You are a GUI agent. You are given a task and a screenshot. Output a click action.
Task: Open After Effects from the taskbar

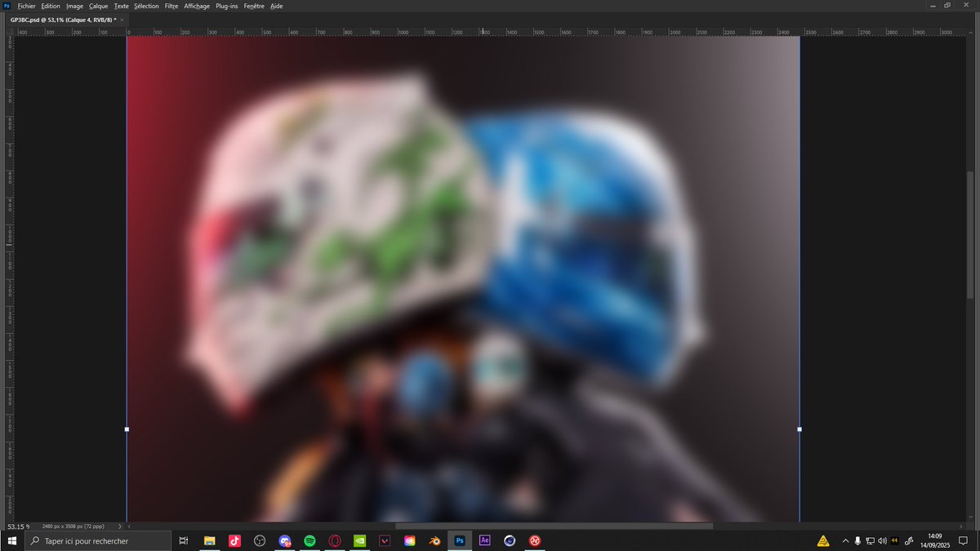point(484,540)
